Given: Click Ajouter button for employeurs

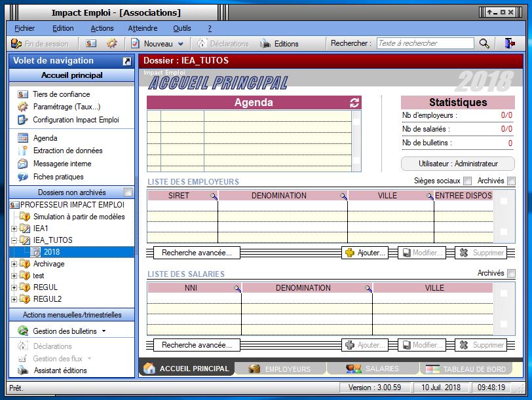Looking at the screenshot, I should coord(365,253).
